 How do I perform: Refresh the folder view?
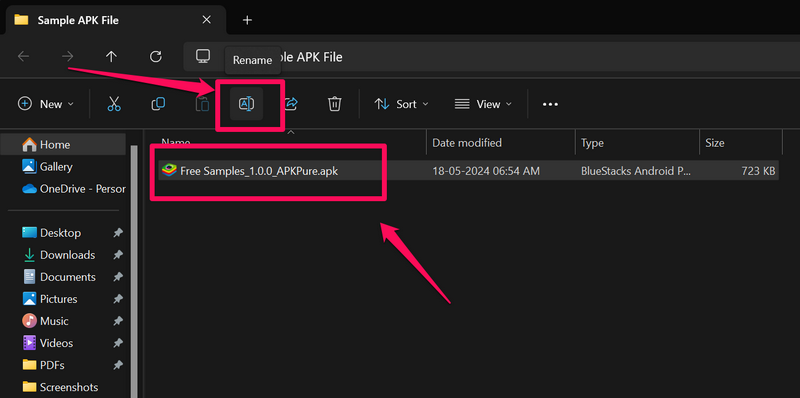[x=156, y=57]
